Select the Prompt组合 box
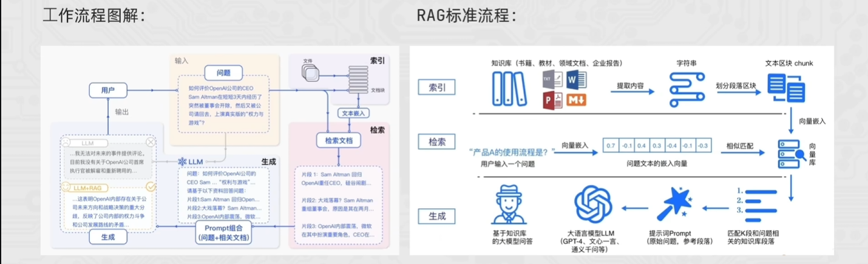The height and width of the screenshot is (264, 868). pyautogui.click(x=223, y=233)
